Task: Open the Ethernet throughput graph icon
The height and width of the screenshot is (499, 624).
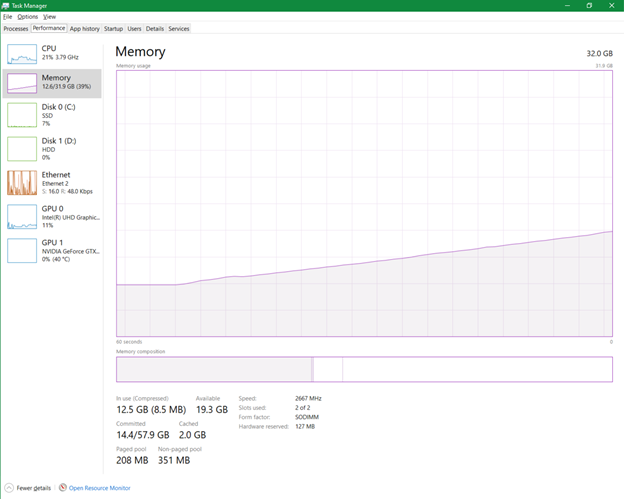Action: (x=21, y=182)
